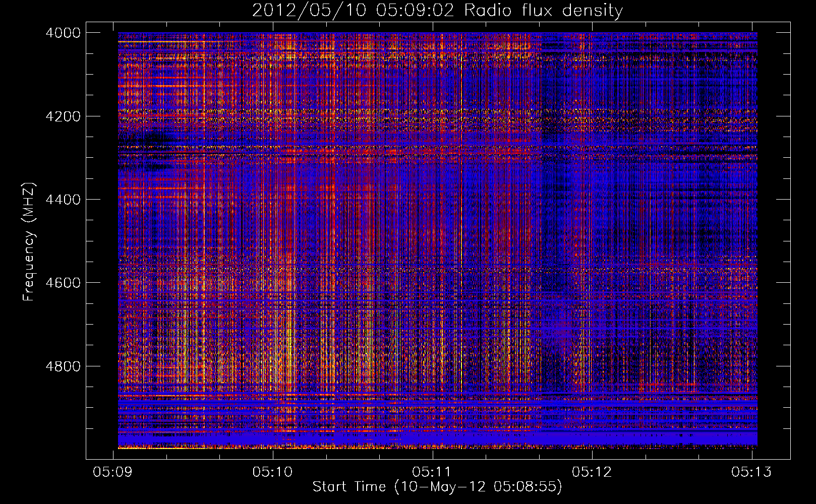Image resolution: width=816 pixels, height=504 pixels.
Task: Click the 05:12 time tick label
Action: point(592,472)
